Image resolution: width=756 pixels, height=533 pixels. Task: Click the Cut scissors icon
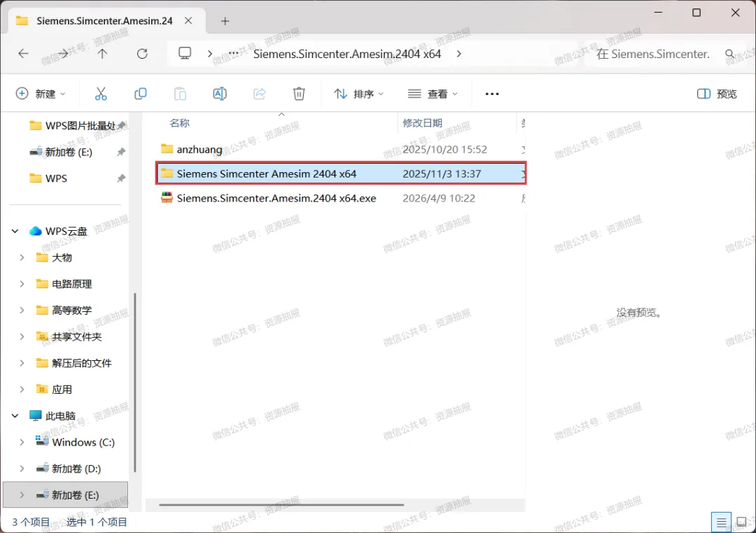[101, 94]
